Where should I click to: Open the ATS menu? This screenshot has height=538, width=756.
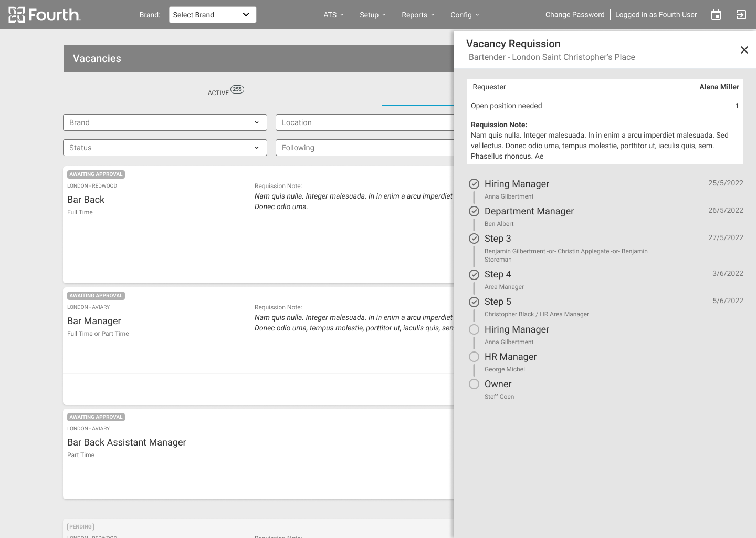click(333, 15)
